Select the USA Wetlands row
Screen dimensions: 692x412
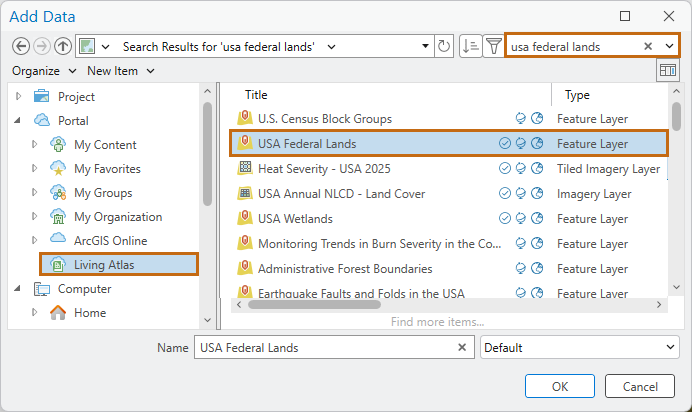click(448, 218)
